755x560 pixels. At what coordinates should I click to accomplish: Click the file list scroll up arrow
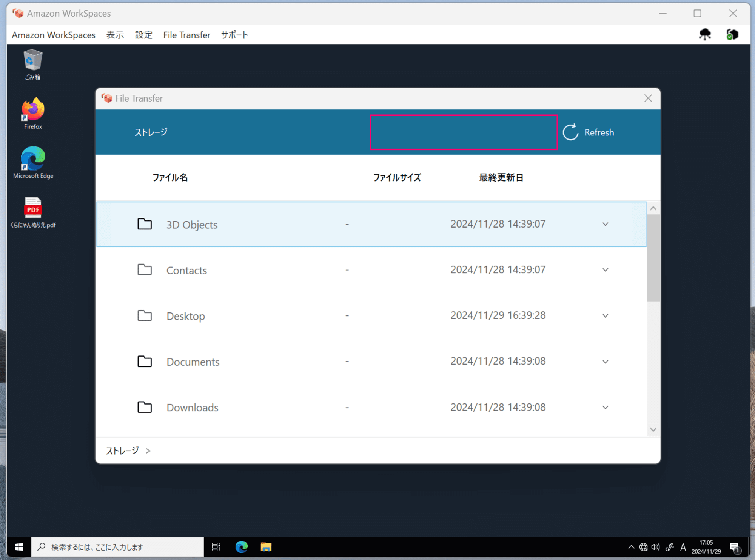pyautogui.click(x=653, y=208)
